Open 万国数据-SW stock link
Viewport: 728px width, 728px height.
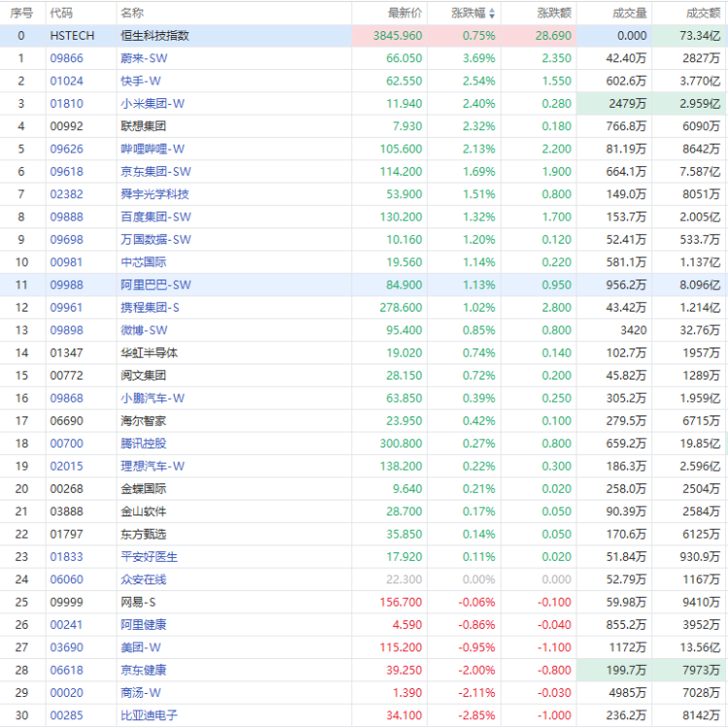[155, 240]
